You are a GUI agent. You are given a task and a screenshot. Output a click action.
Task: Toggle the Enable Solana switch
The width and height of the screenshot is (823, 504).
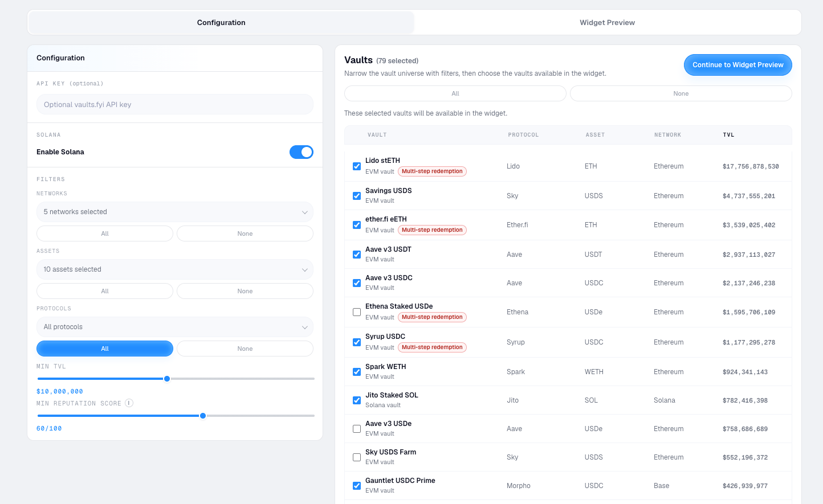[302, 152]
